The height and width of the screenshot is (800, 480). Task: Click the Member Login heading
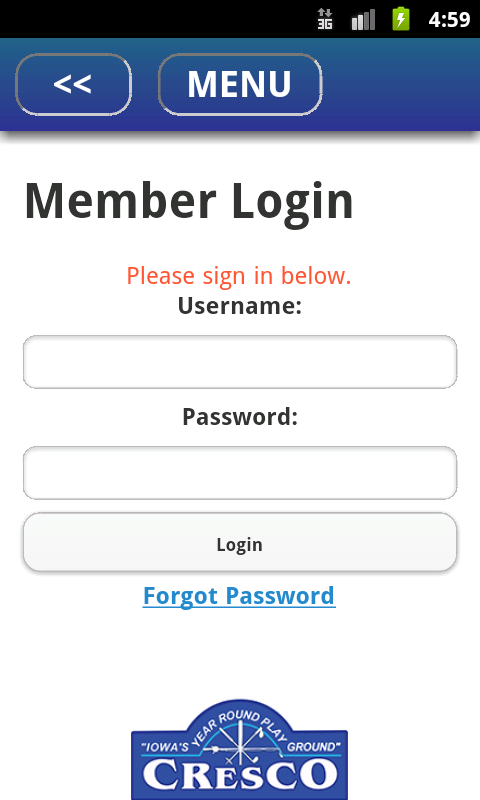pyautogui.click(x=189, y=202)
